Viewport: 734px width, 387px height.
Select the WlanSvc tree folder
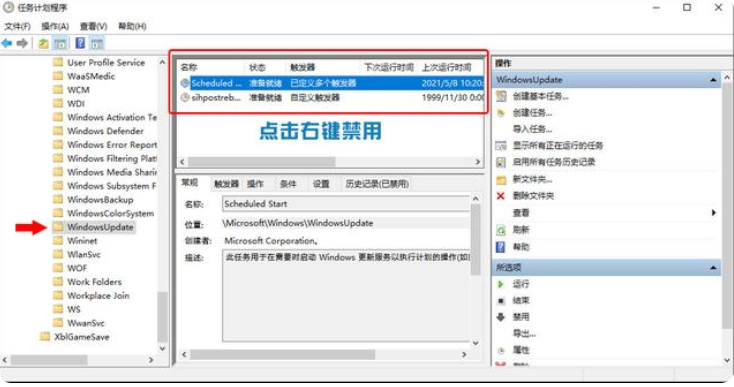[x=84, y=255]
